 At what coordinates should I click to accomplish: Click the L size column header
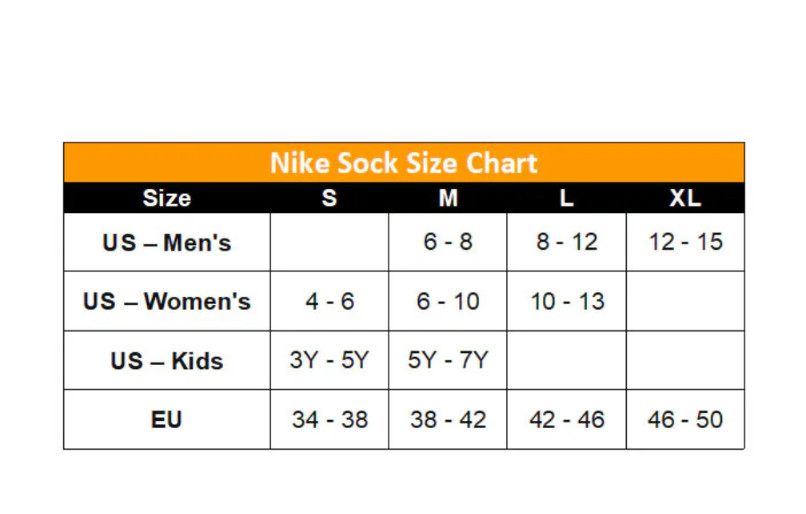click(x=566, y=198)
